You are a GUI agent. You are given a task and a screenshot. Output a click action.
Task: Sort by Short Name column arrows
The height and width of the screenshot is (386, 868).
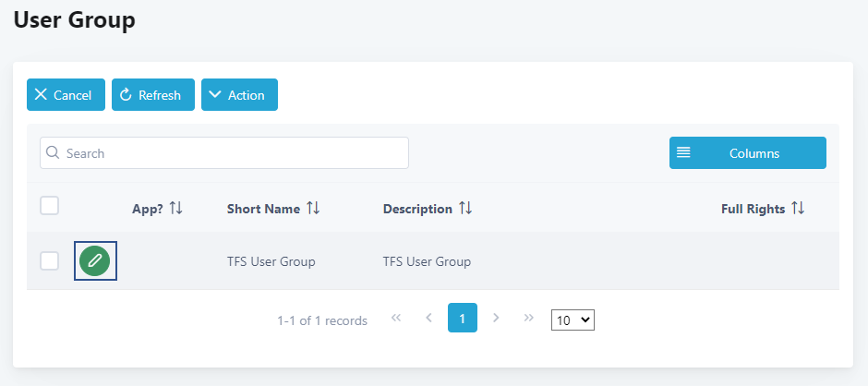(313, 209)
